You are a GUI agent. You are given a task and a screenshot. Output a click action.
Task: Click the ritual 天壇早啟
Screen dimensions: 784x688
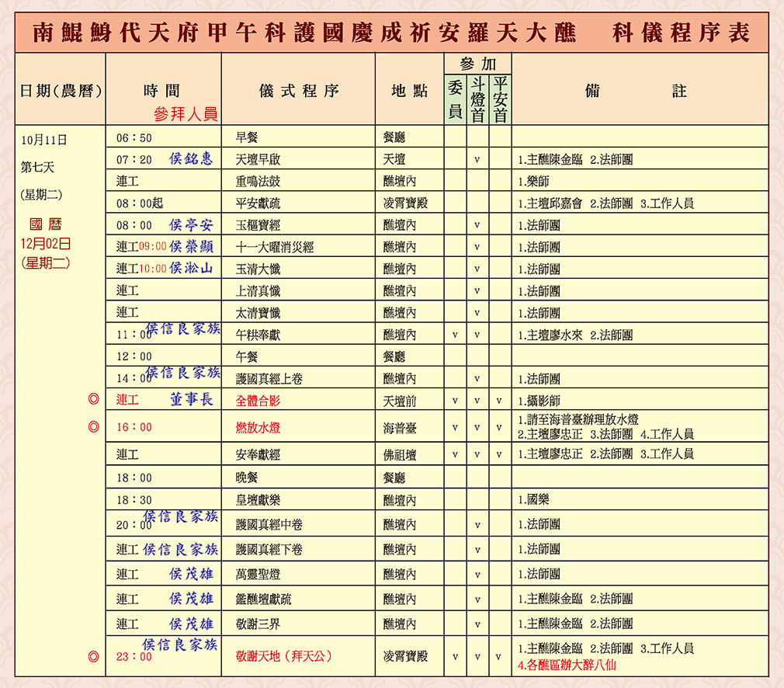coord(258,160)
